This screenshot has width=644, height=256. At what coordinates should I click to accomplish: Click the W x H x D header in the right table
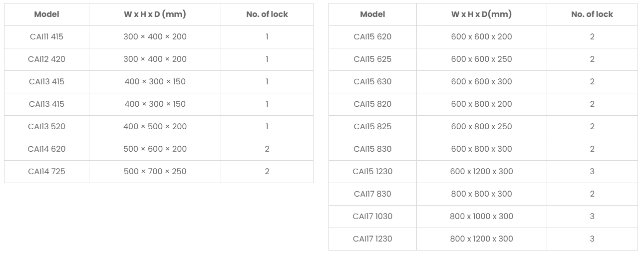pos(481,14)
